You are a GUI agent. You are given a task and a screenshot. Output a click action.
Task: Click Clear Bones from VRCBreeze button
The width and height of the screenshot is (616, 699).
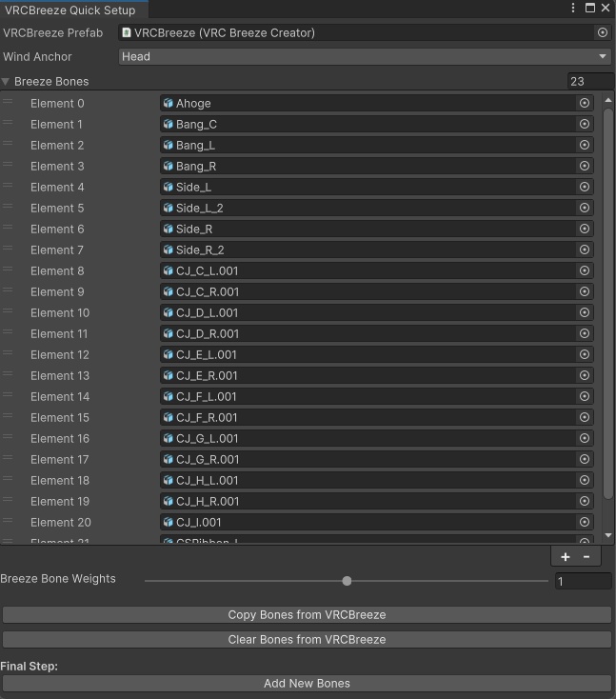tap(307, 639)
